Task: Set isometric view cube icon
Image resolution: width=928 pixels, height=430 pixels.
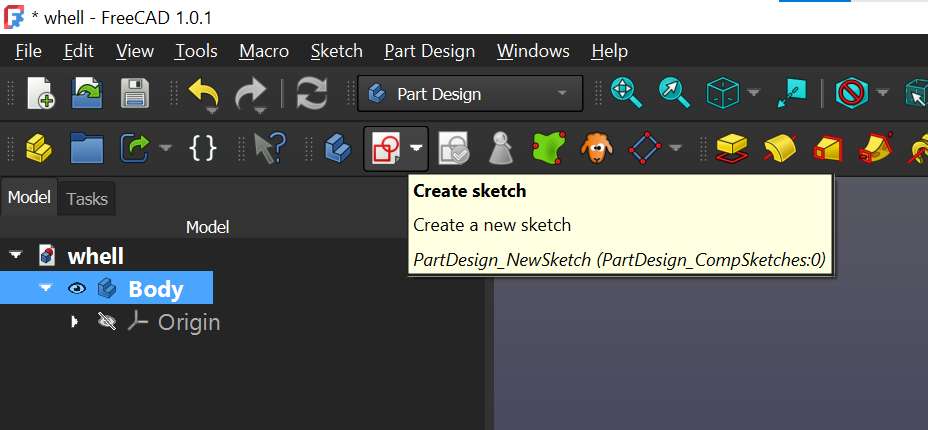Action: pyautogui.click(x=723, y=93)
